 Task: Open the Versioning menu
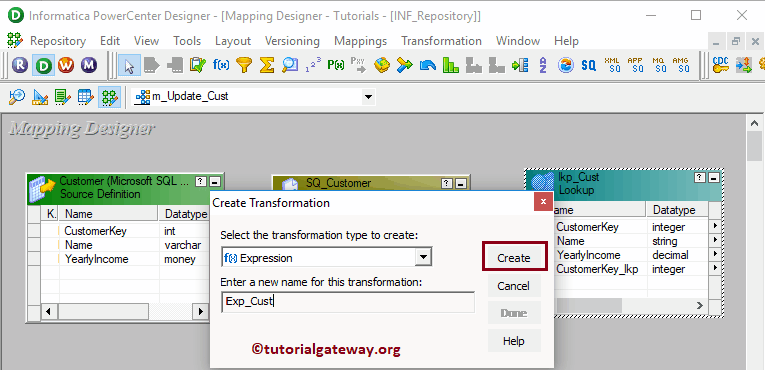pyautogui.click(x=292, y=41)
